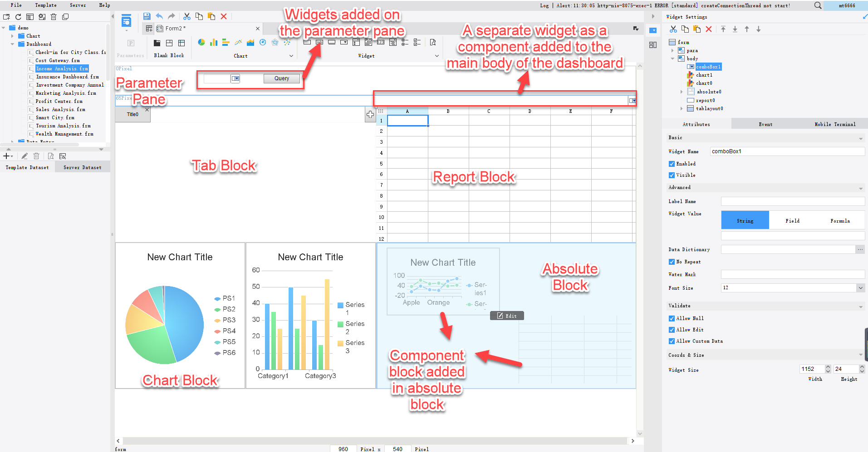
Task: Open the Font Size dropdown
Action: point(861,287)
